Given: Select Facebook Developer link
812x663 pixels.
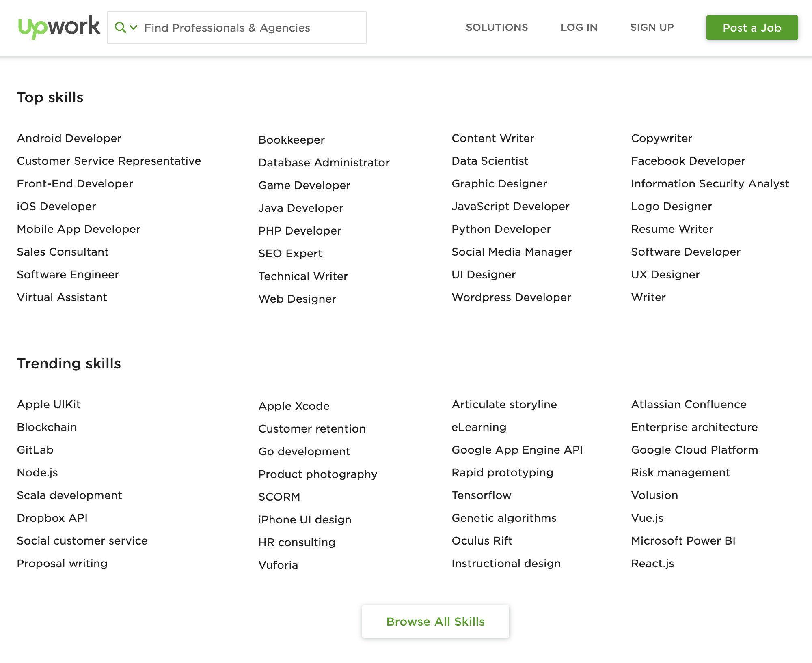Looking at the screenshot, I should pyautogui.click(x=688, y=161).
